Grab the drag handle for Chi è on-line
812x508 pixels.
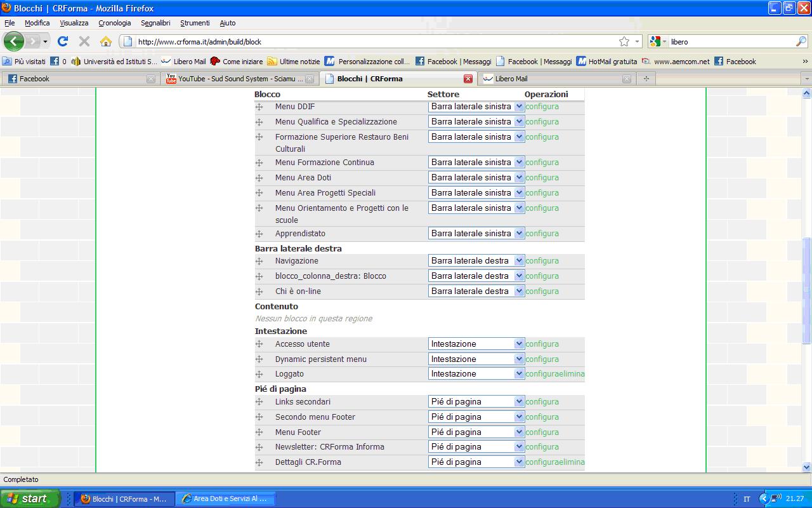click(x=259, y=291)
